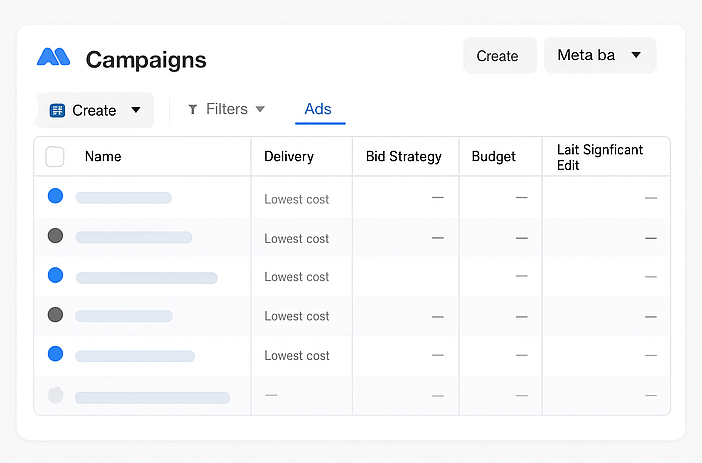Viewport: 702px width, 463px height.
Task: Click the fourth row gray status dot
Action: coord(56,315)
